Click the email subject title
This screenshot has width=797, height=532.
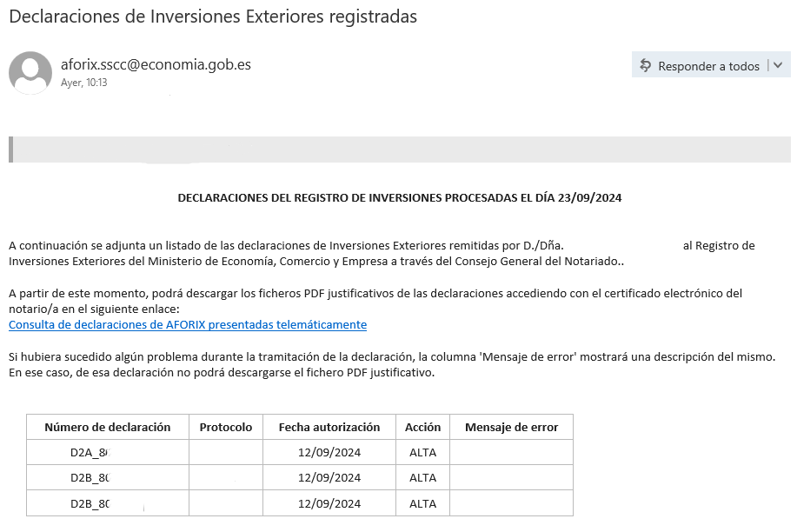(x=213, y=17)
